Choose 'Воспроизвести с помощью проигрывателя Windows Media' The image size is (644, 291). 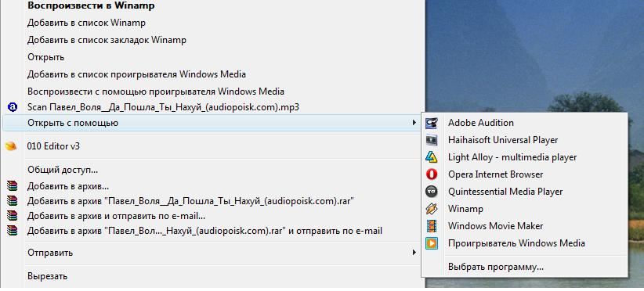[x=156, y=91]
